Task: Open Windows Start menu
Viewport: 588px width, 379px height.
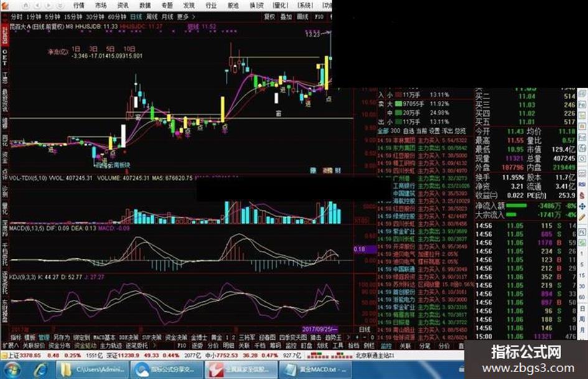Action: click(x=12, y=370)
